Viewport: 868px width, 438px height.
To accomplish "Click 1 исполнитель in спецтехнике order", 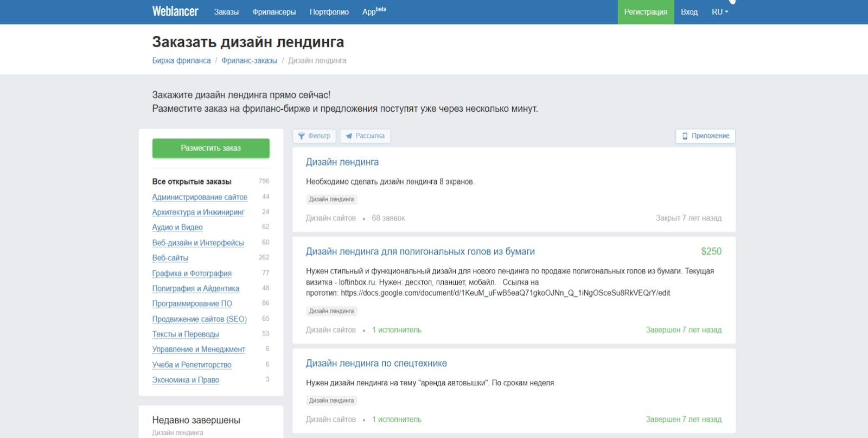I will tap(397, 420).
